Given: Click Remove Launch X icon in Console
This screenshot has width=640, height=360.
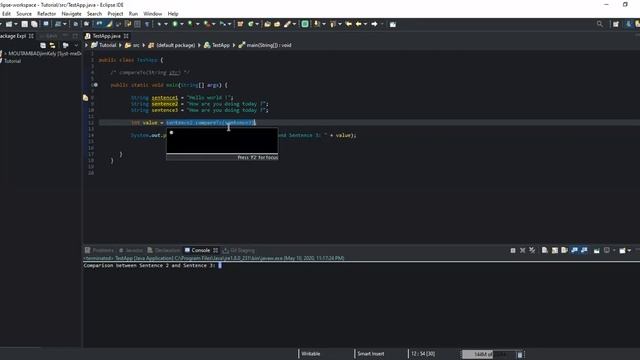Looking at the screenshot, I should coord(522,250).
